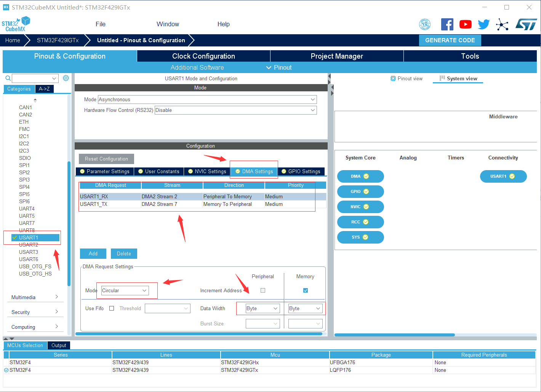541x392 pixels.
Task: Open the DMA Mode Circular dropdown
Action: coord(125,290)
